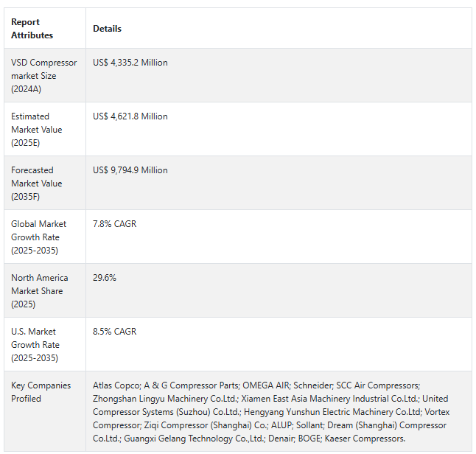
Task: Click the 8.5% CAGR value
Action: pyautogui.click(x=115, y=332)
